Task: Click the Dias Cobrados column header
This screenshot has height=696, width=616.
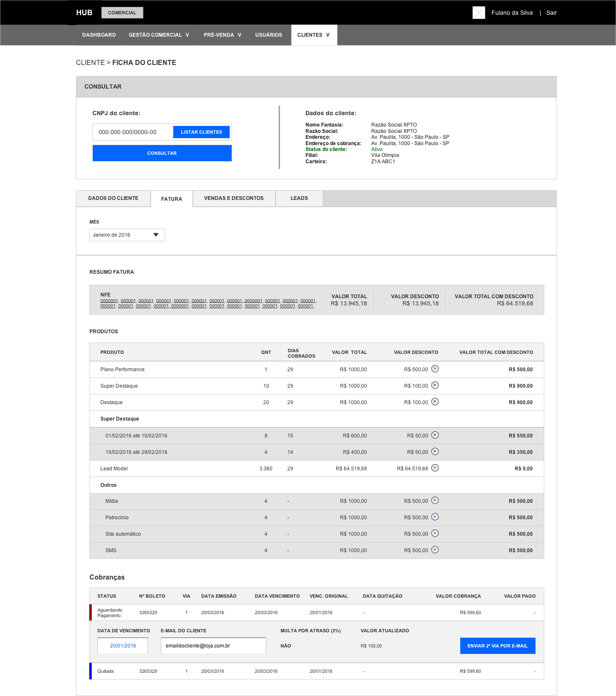Action: point(301,353)
